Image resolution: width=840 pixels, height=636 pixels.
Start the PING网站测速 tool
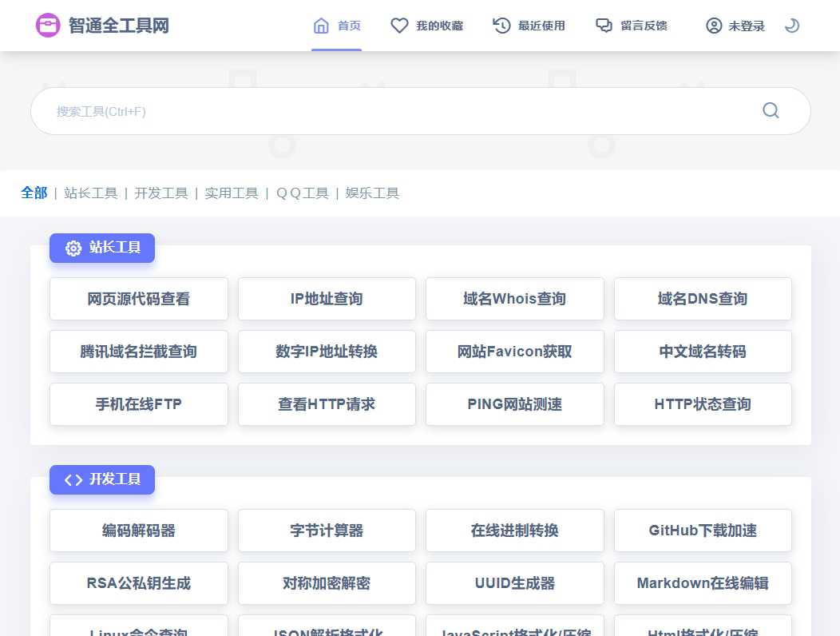[x=514, y=403]
